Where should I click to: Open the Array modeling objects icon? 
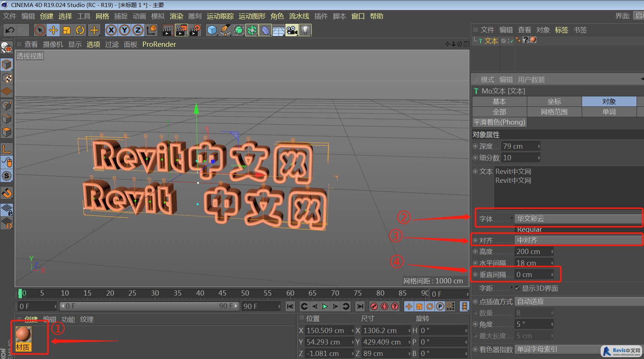(x=252, y=30)
